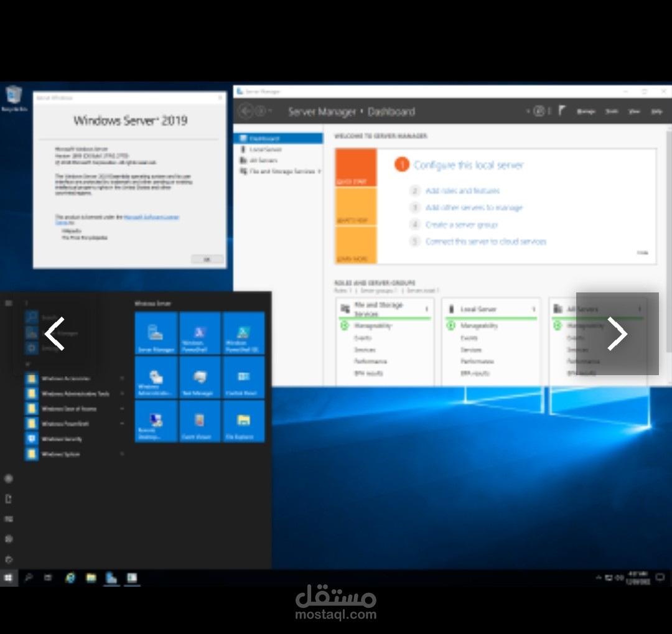672x634 pixels.
Task: Open the Help menu in Server Manager
Action: pos(656,111)
